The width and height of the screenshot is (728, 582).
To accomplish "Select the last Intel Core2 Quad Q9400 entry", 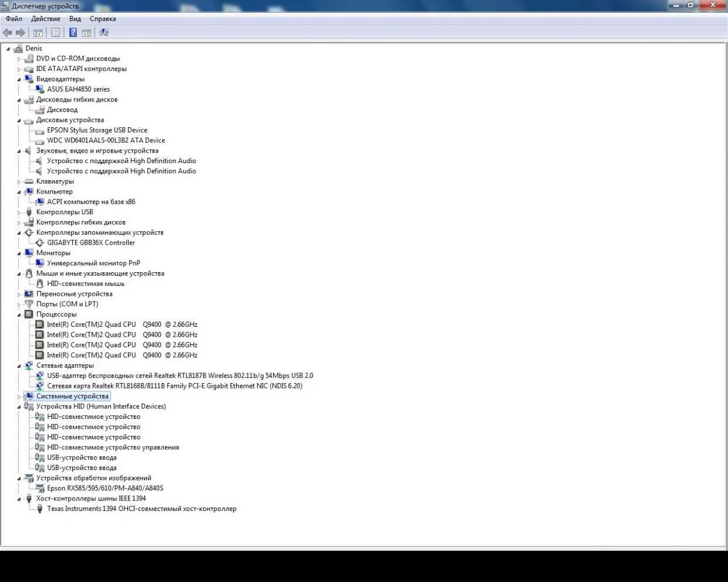I will [122, 356].
